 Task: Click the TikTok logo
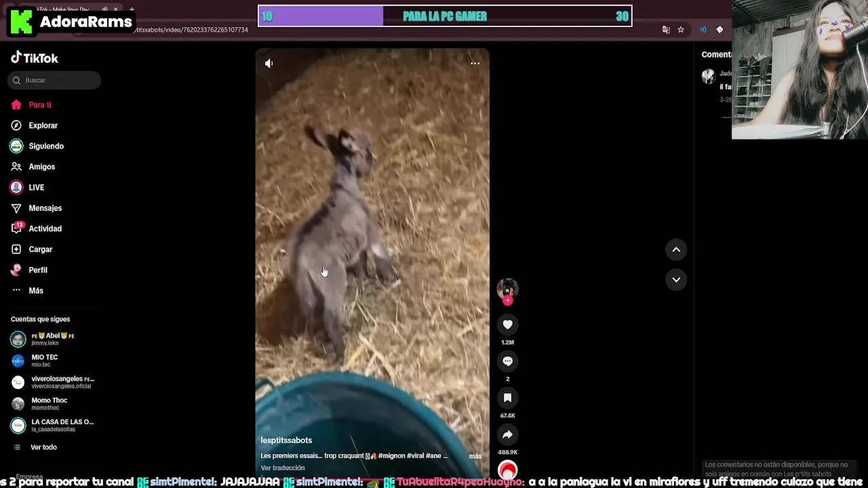pyautogui.click(x=35, y=58)
